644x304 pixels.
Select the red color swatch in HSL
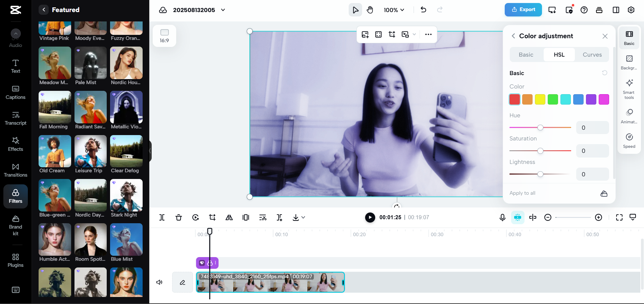click(514, 99)
